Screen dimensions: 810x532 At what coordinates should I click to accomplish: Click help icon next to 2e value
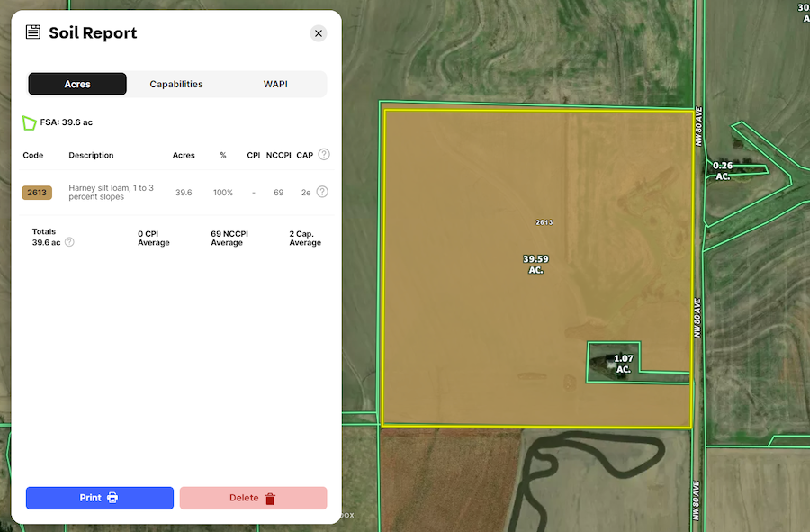[x=322, y=192]
